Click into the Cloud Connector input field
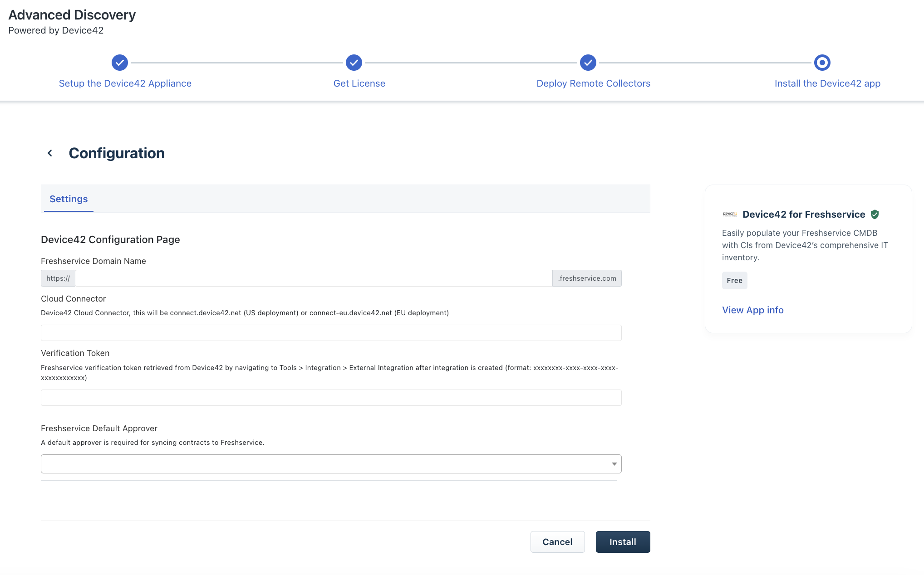Screen dimensions: 924x575 tap(331, 333)
